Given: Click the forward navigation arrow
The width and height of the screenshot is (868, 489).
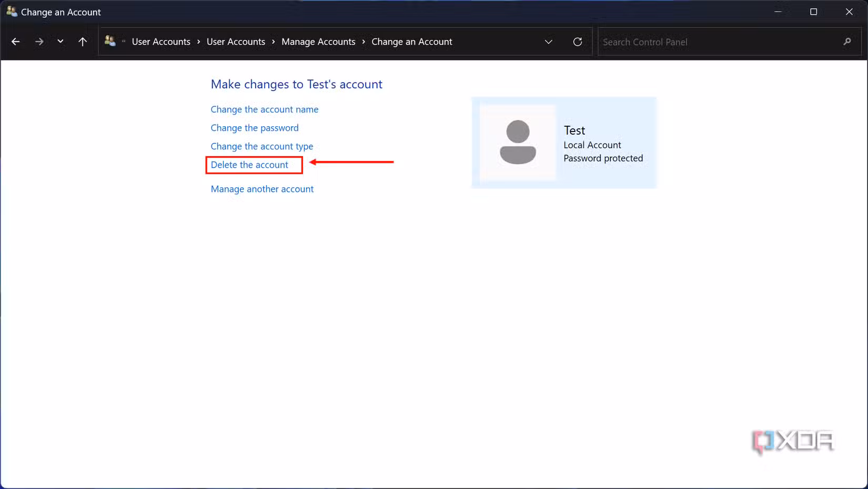Looking at the screenshot, I should tap(39, 41).
